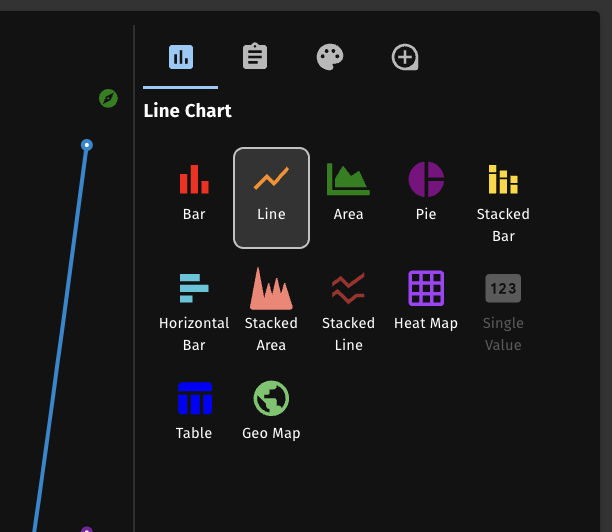Open the chart type tab

click(181, 57)
